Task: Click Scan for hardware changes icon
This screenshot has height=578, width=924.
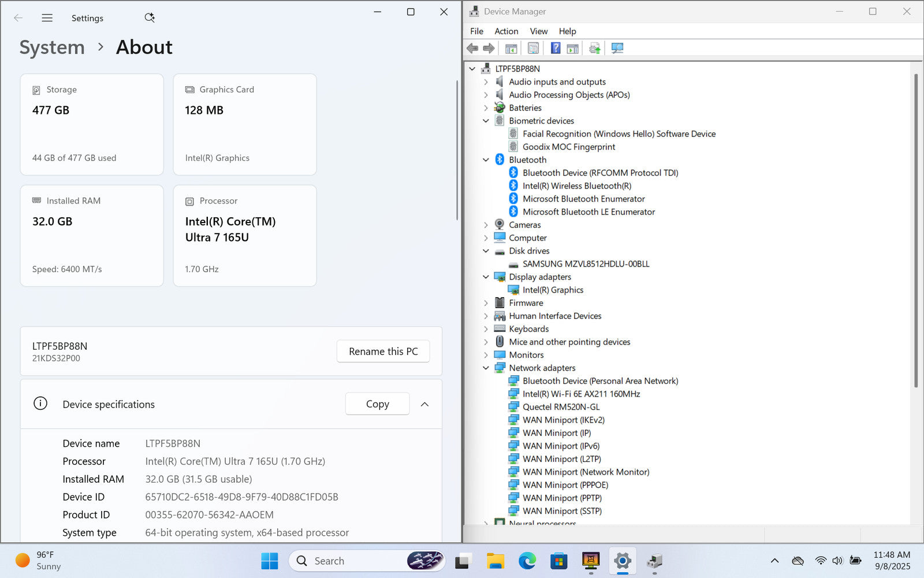Action: click(617, 49)
